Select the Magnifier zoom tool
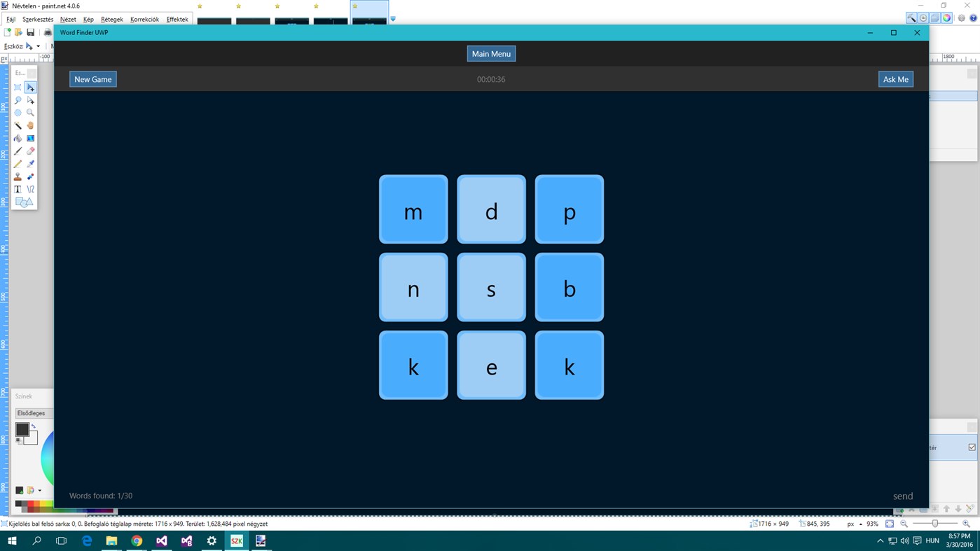 point(30,112)
